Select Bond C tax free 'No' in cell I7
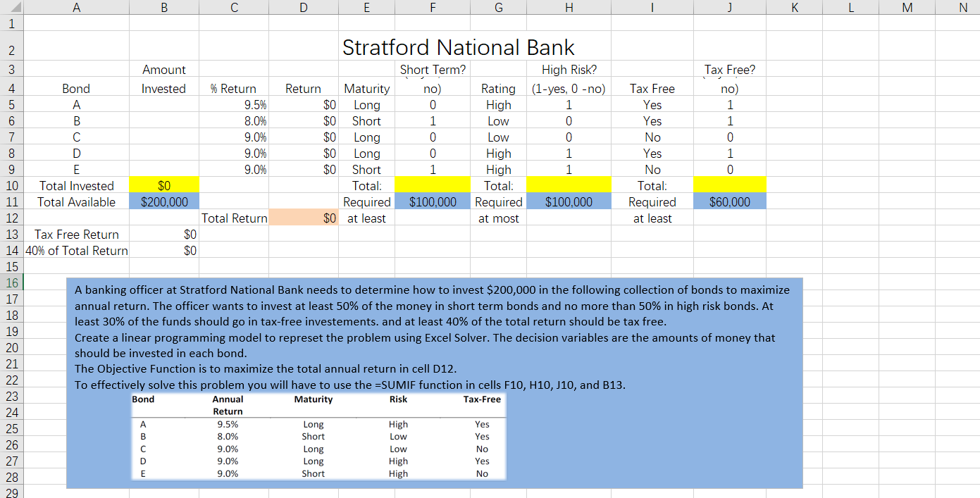Image resolution: width=980 pixels, height=498 pixels. pos(652,137)
